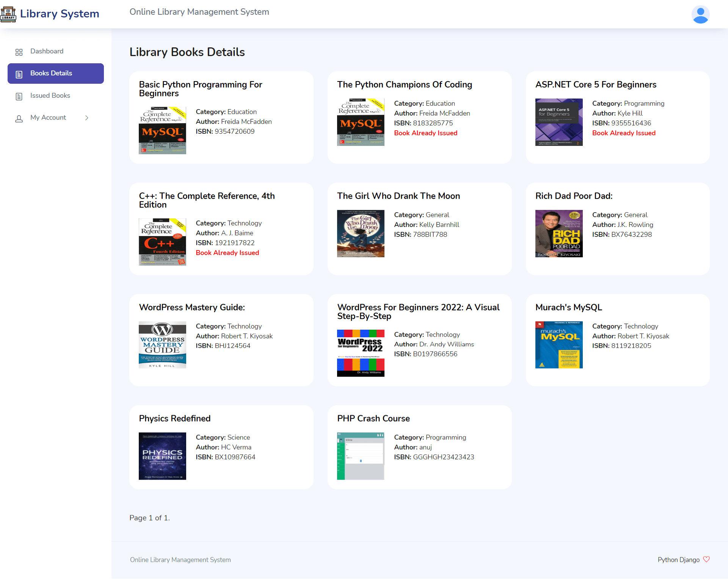Open the Dashboard menu item
728x579 pixels.
[47, 51]
